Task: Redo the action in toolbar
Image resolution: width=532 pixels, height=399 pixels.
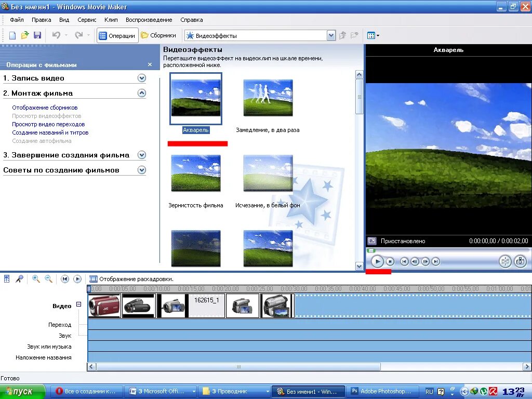Action: point(79,35)
